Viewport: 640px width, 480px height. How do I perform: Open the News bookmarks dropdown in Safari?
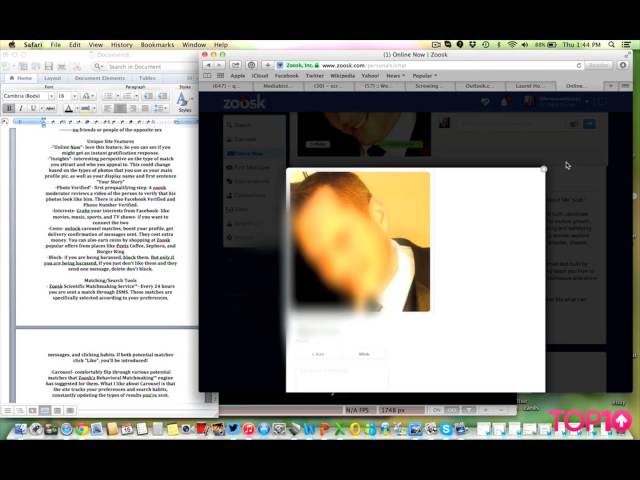tap(396, 76)
